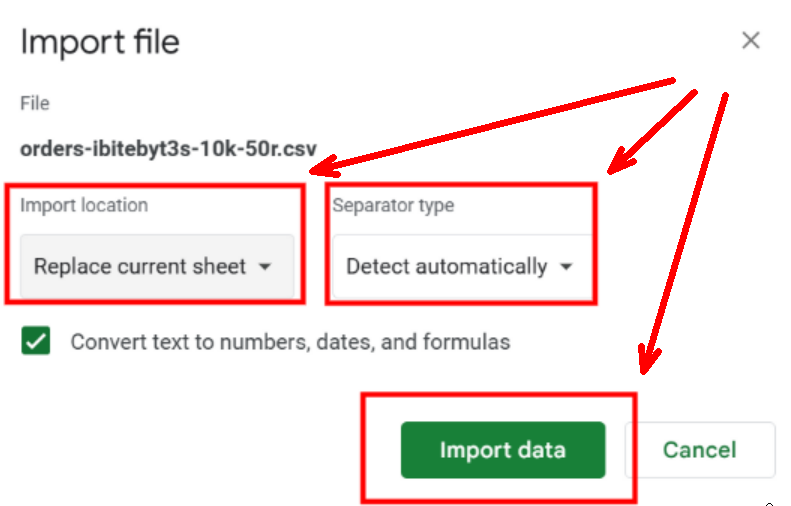Open the Import location dropdown
This screenshot has height=506, width=791.
click(152, 267)
